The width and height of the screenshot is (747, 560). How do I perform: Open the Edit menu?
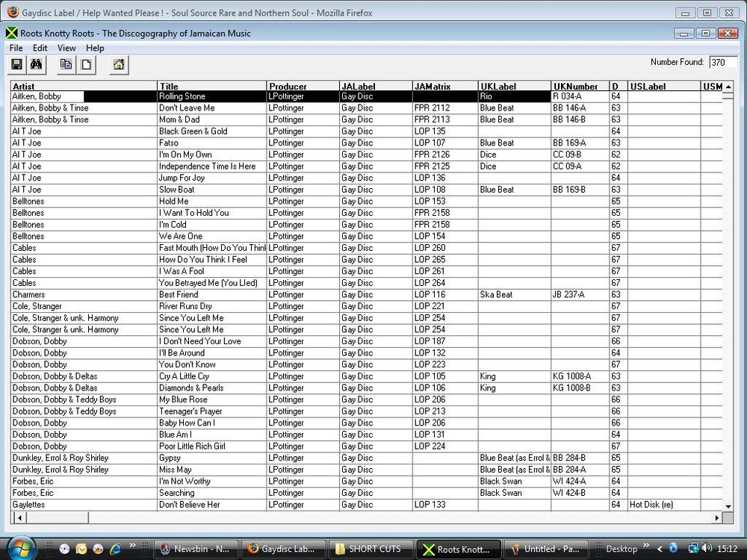(40, 48)
